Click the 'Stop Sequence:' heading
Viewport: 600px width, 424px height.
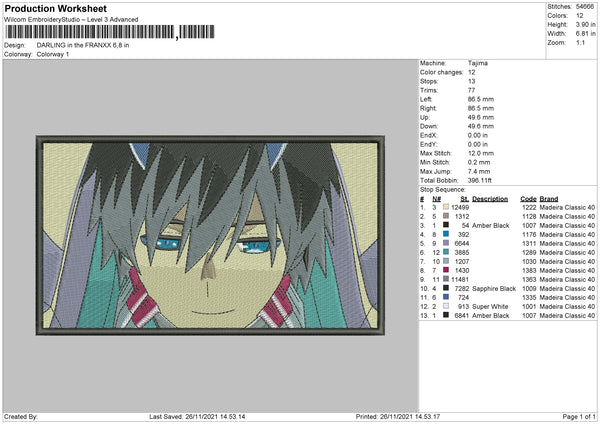pyautogui.click(x=443, y=190)
